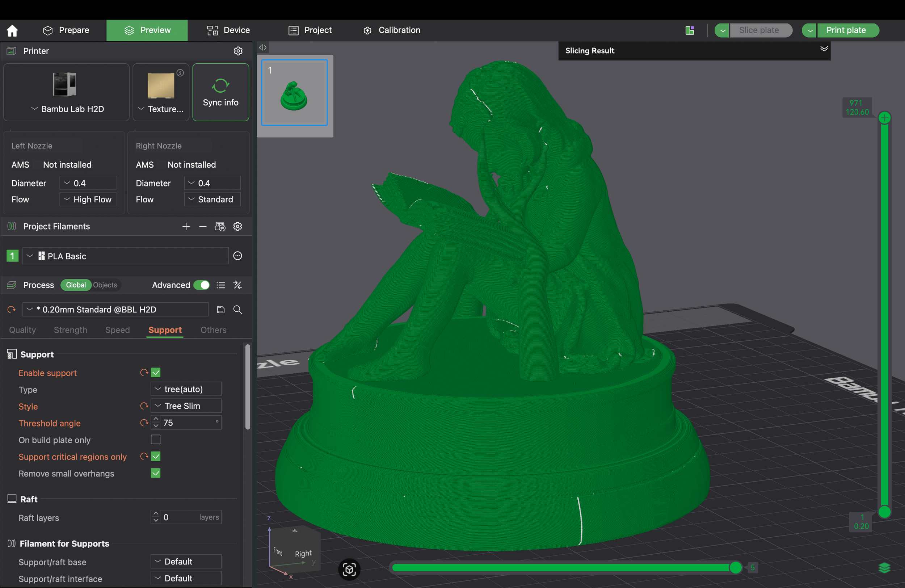Search process settings with magnifier icon
The width and height of the screenshot is (905, 588).
pos(238,310)
